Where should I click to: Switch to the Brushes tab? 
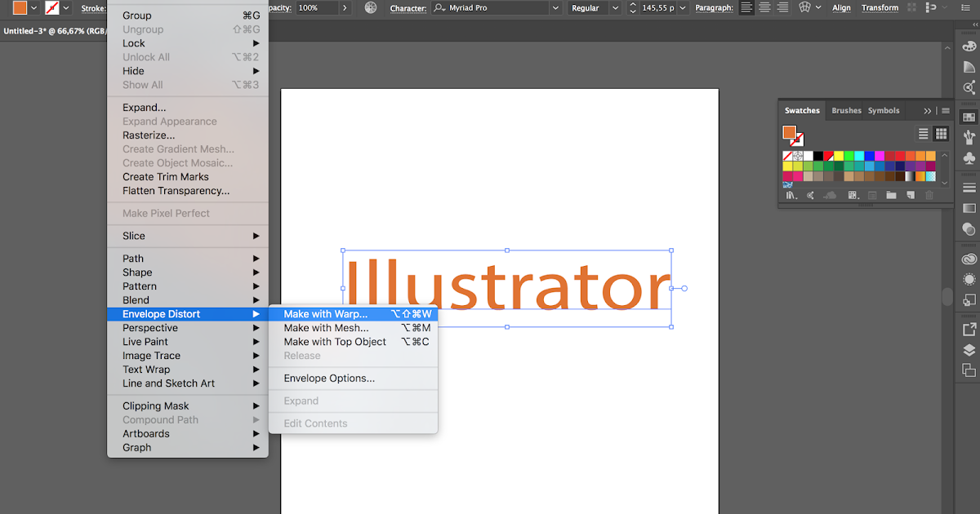(845, 110)
